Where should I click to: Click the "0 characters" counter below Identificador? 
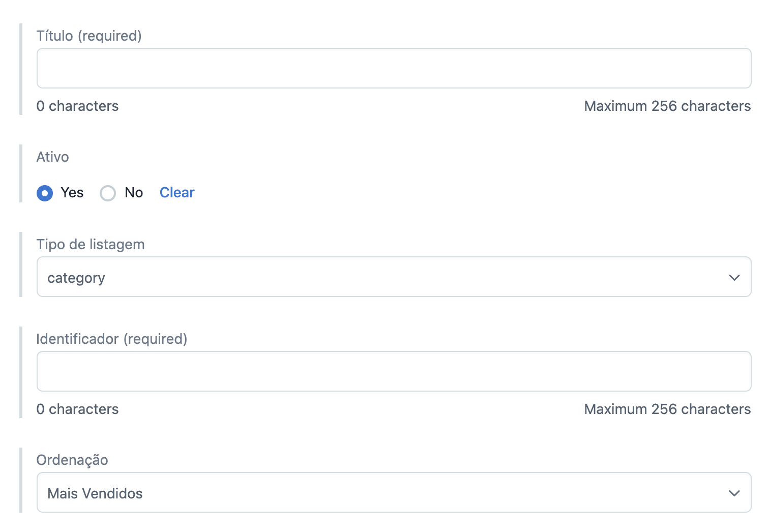pos(77,409)
